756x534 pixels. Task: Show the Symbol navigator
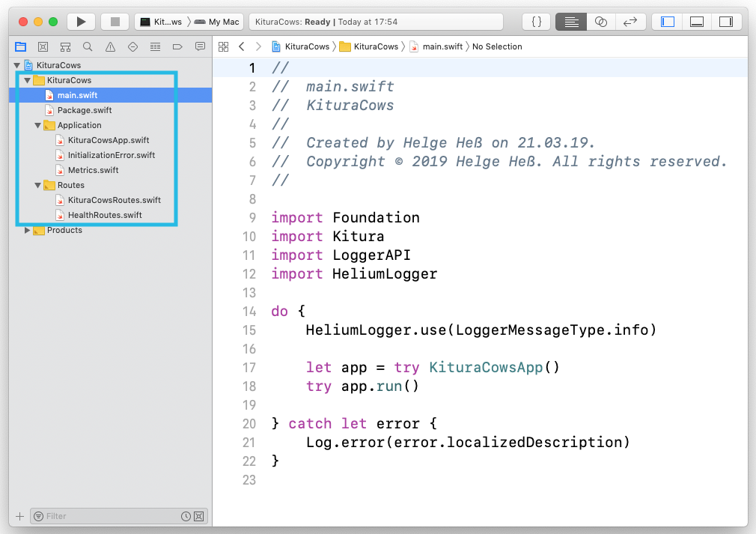pyautogui.click(x=66, y=46)
